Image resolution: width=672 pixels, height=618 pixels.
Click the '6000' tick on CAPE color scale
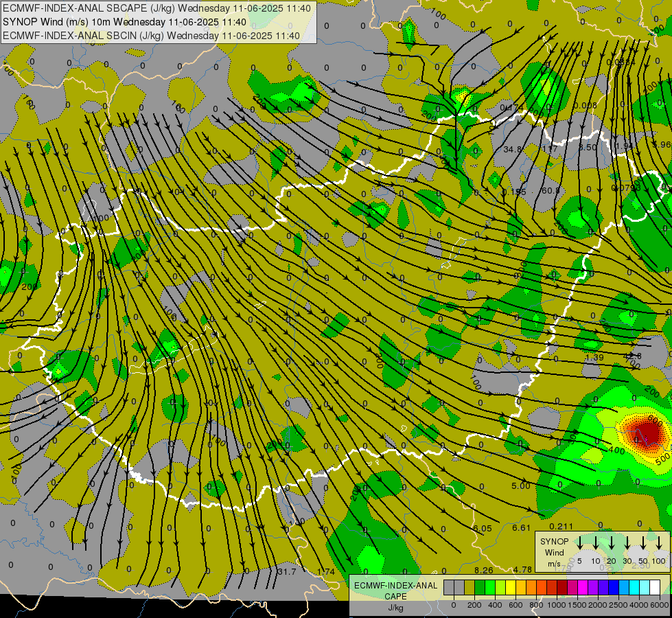[660, 605]
